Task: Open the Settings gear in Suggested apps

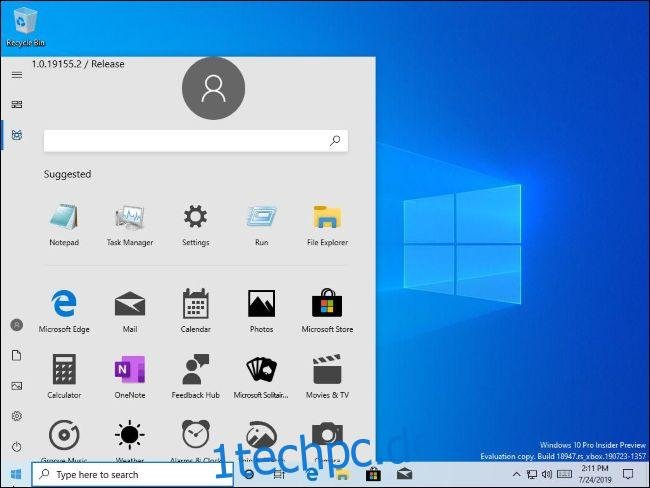Action: [196, 224]
